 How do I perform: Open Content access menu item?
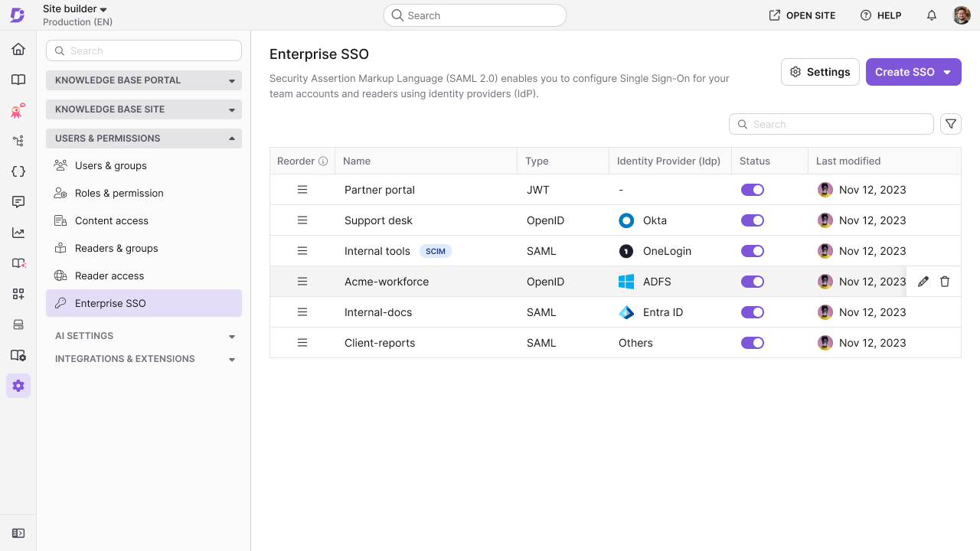(x=144, y=220)
